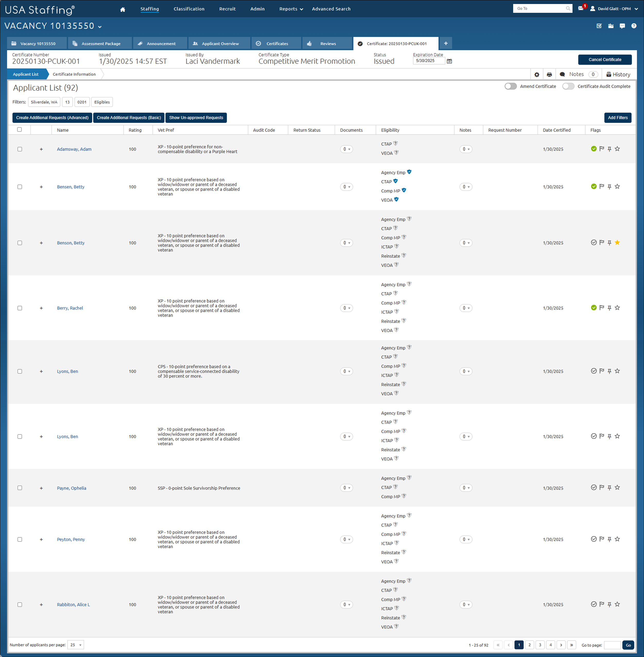Open the calendar icon beside the Expiration Date
The height and width of the screenshot is (657, 644).
pos(449,61)
